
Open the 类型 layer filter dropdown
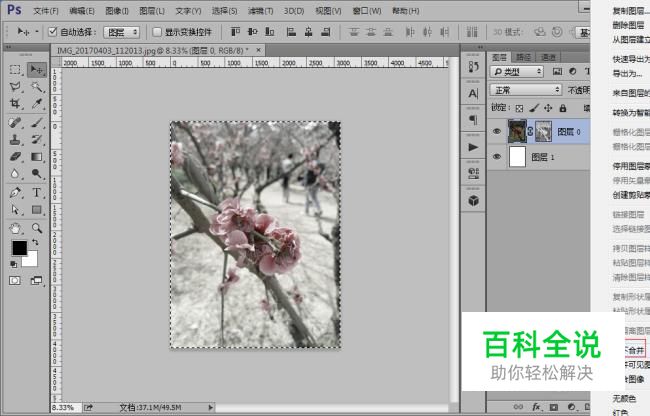click(x=517, y=72)
